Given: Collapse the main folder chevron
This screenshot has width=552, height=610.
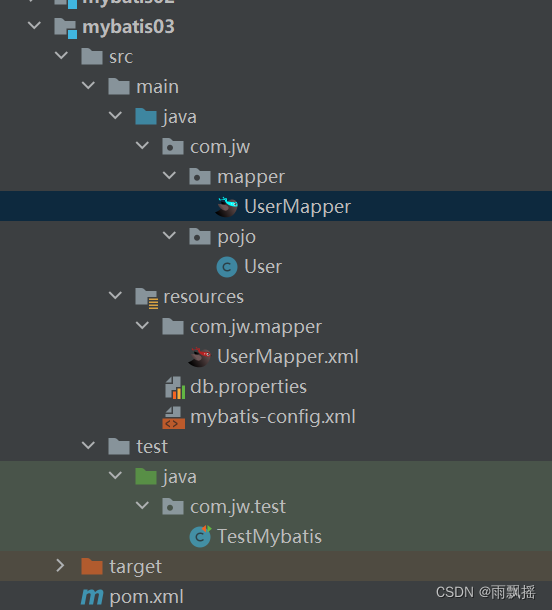Looking at the screenshot, I should 88,85.
